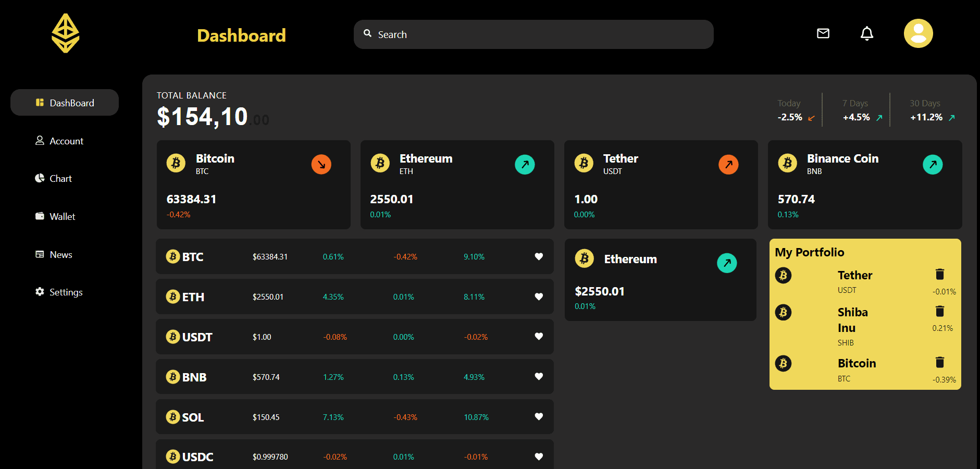
Task: Click the orange down arrow on the Bitcoin card
Action: (x=321, y=165)
